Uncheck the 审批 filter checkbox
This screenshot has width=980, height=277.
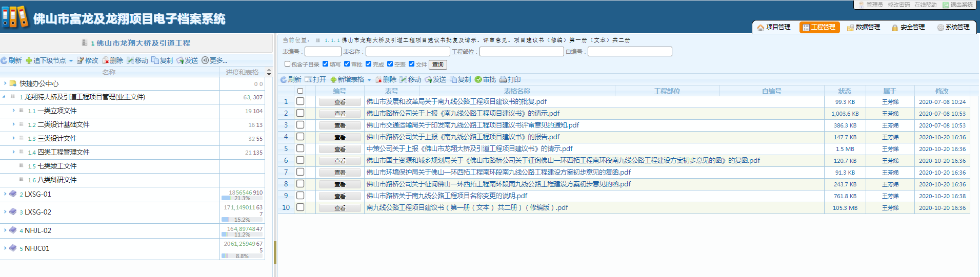(347, 64)
